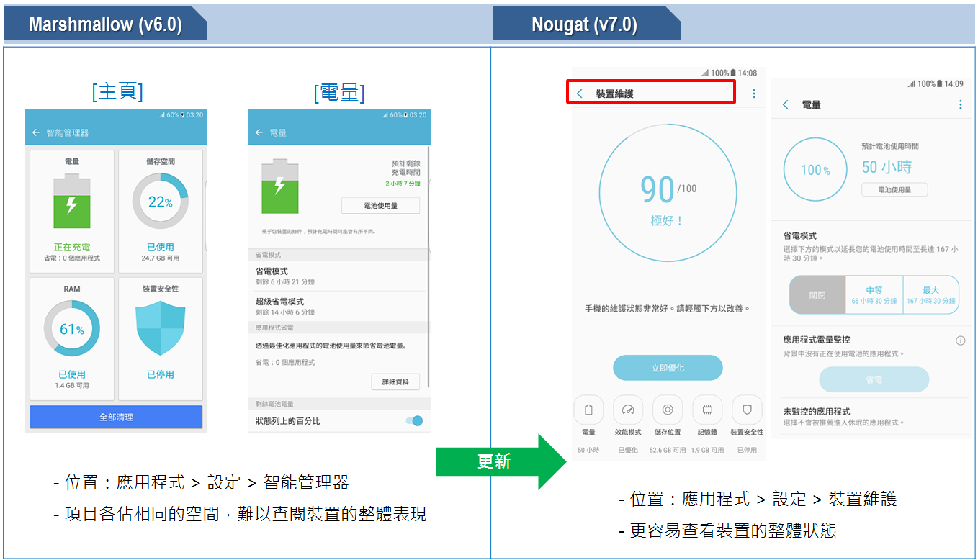Click '1.9 GB 可用' under 記憶體
The height and width of the screenshot is (560, 978).
coord(707,450)
